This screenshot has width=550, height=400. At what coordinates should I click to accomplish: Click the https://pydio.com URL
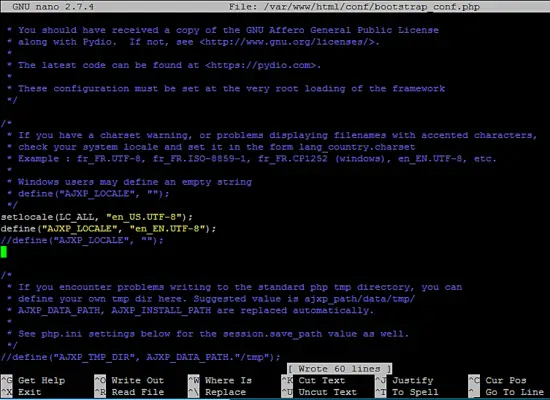click(x=261, y=65)
